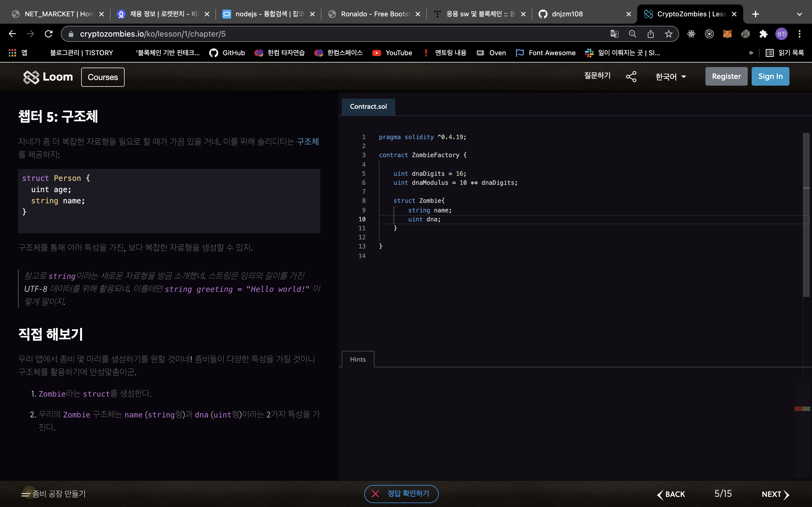The image size is (812, 507).
Task: Open the lesson menu hamburger icon
Action: click(26, 494)
